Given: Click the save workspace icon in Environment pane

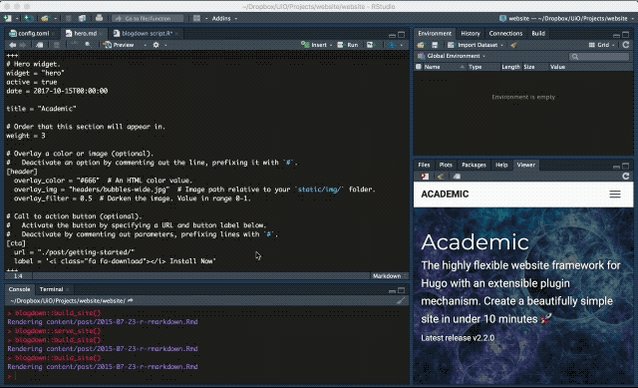Looking at the screenshot, I should (x=435, y=45).
